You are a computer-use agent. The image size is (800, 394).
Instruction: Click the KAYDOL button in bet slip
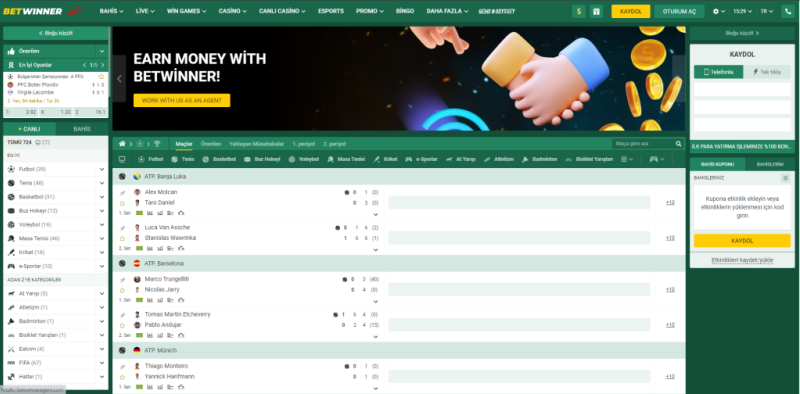pos(742,241)
